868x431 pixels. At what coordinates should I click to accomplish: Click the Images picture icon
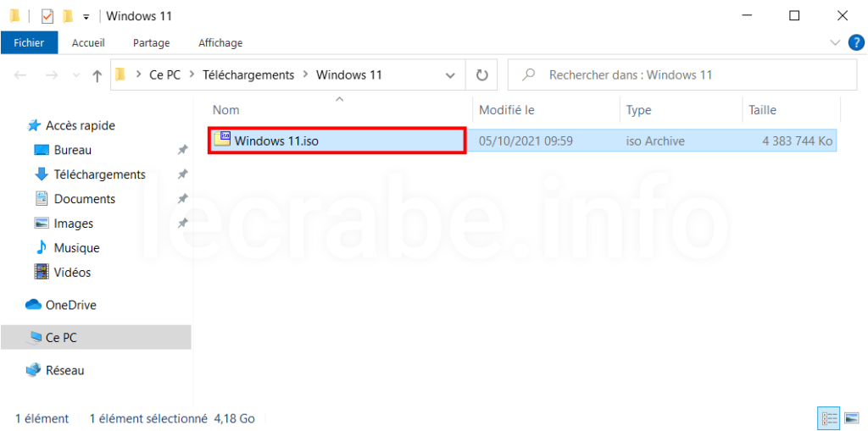click(42, 224)
